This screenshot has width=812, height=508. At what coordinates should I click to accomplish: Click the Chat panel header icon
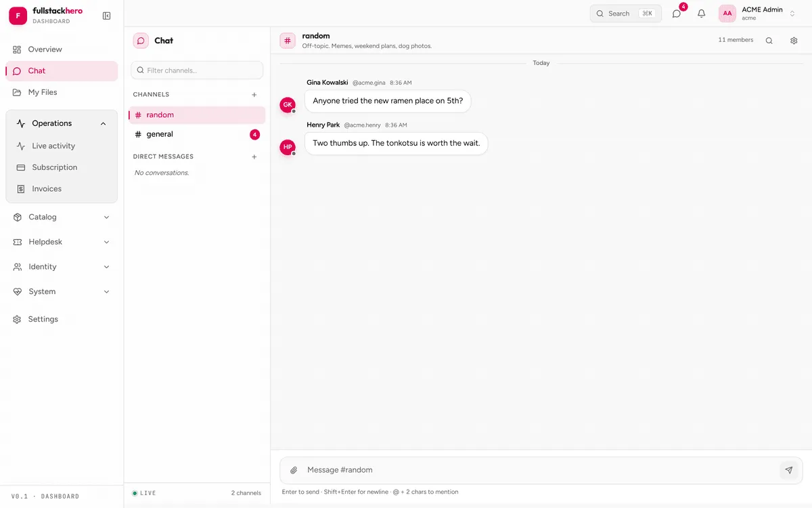tap(141, 41)
